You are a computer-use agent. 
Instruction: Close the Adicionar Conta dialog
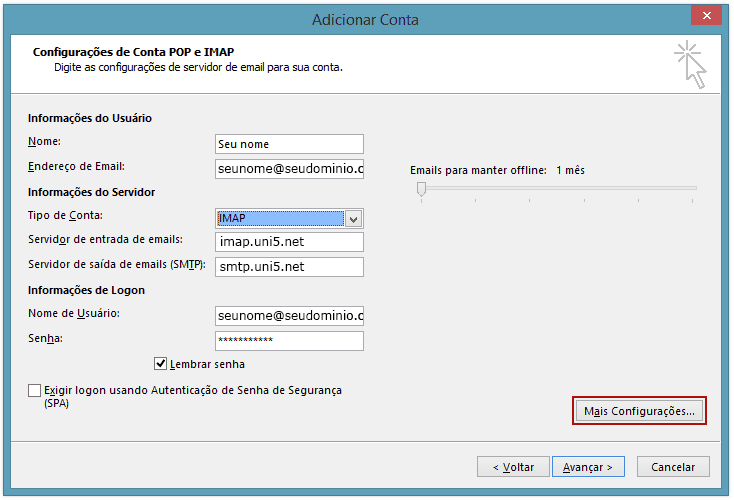706,15
